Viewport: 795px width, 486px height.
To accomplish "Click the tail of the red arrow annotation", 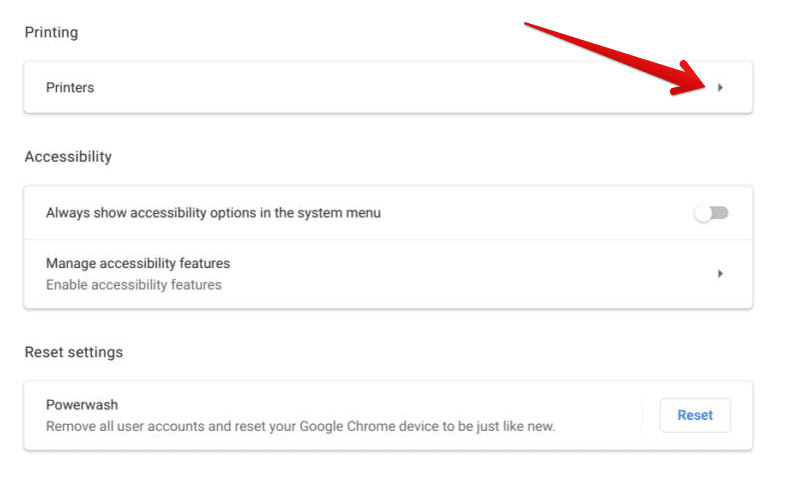I will 532,25.
